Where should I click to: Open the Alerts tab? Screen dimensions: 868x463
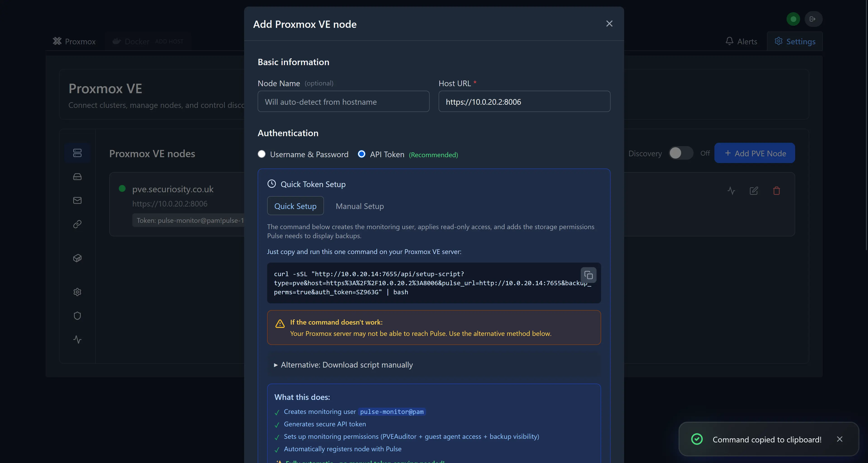[741, 41]
